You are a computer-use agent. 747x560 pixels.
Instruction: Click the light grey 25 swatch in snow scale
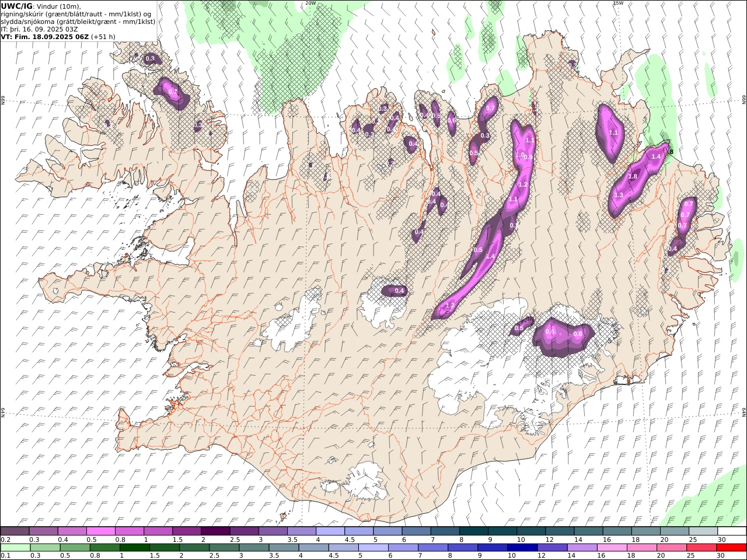pos(703,531)
